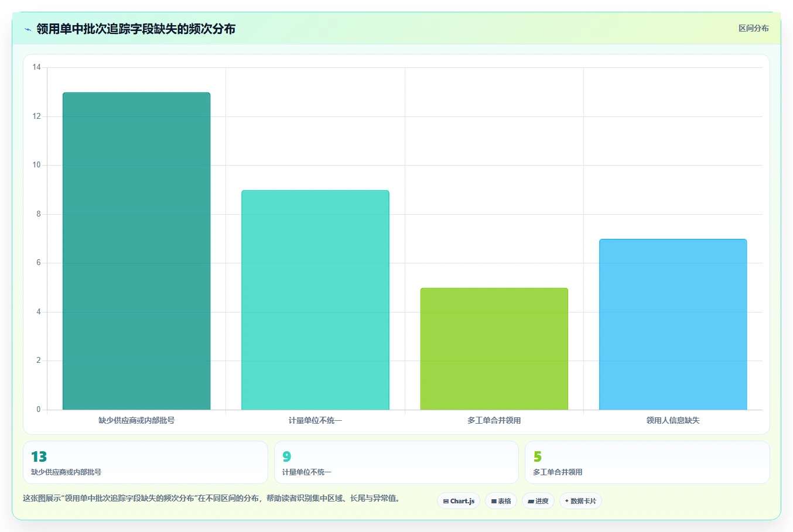
Task: Select the 多工单合并领用 green bar
Action: 494,349
